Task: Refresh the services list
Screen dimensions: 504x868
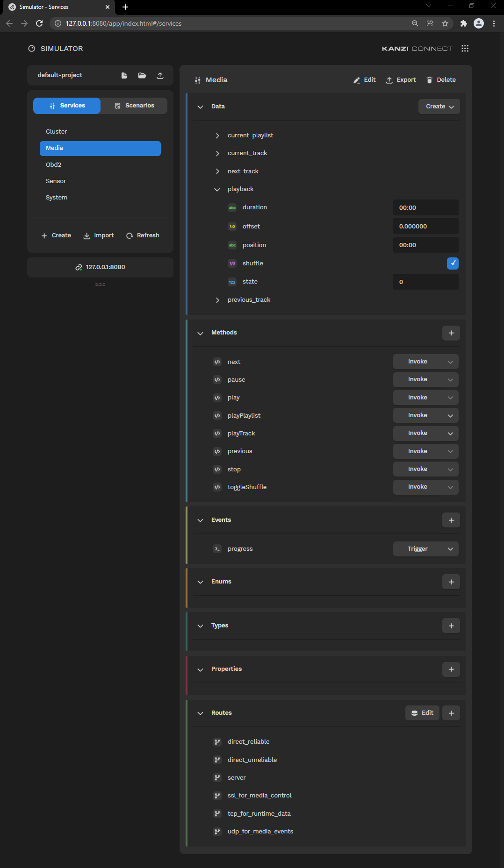Action: pos(143,235)
